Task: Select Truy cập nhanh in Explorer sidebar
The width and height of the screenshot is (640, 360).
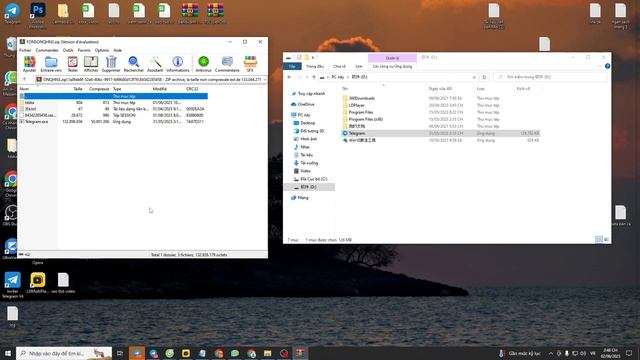Action: point(311,93)
